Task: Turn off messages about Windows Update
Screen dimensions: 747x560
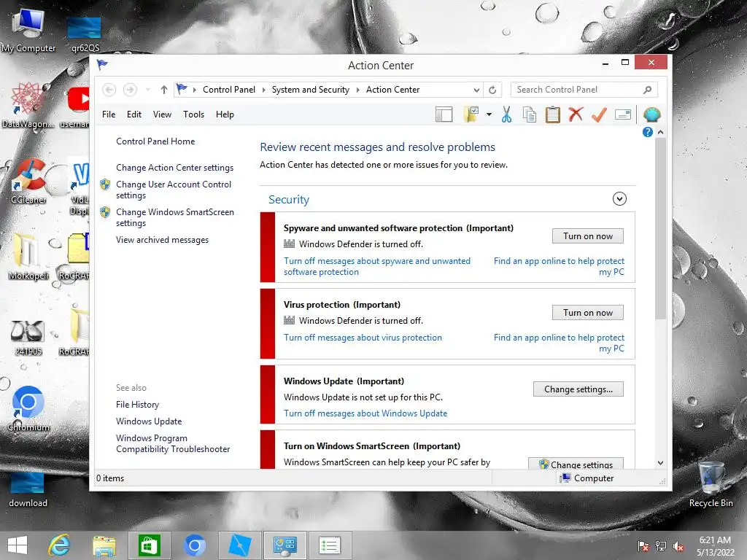Action: [x=365, y=413]
